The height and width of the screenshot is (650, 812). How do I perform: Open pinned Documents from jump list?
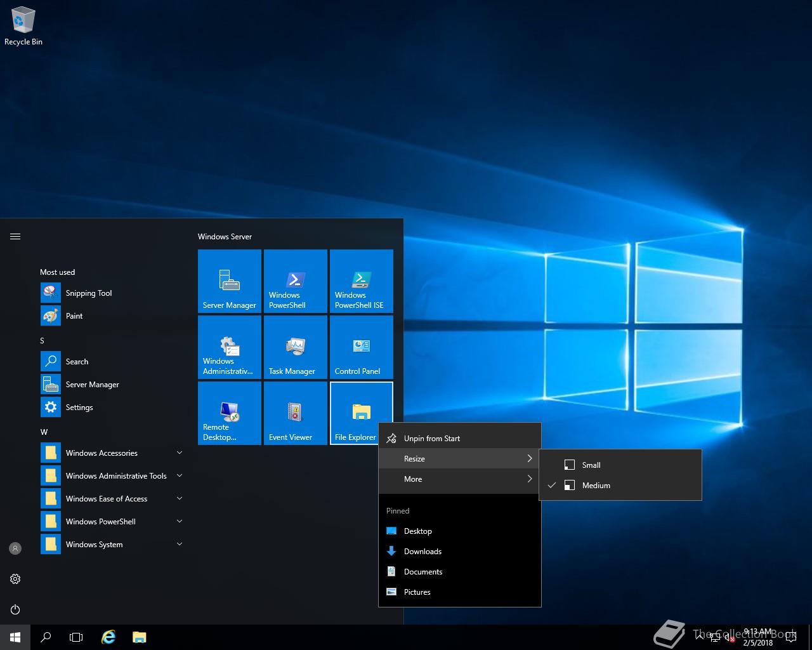click(460, 571)
